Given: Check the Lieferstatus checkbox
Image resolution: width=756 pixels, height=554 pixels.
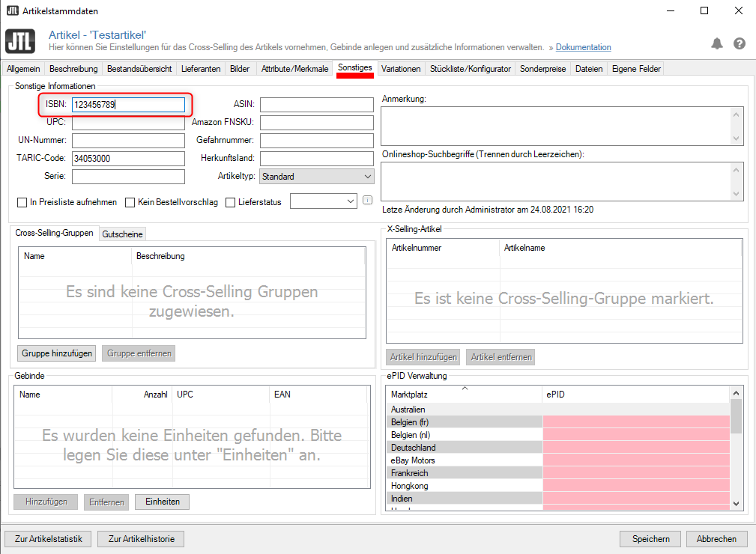Looking at the screenshot, I should pyautogui.click(x=231, y=202).
